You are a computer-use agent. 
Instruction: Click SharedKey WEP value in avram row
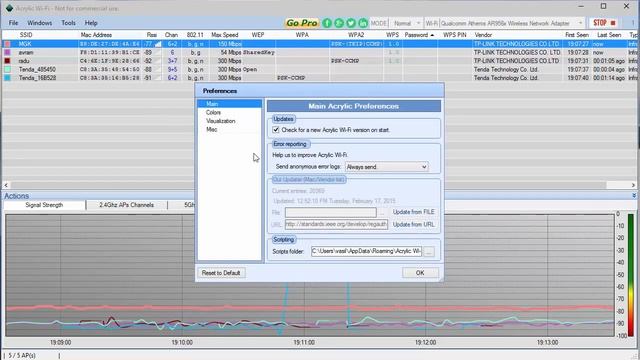click(259, 53)
